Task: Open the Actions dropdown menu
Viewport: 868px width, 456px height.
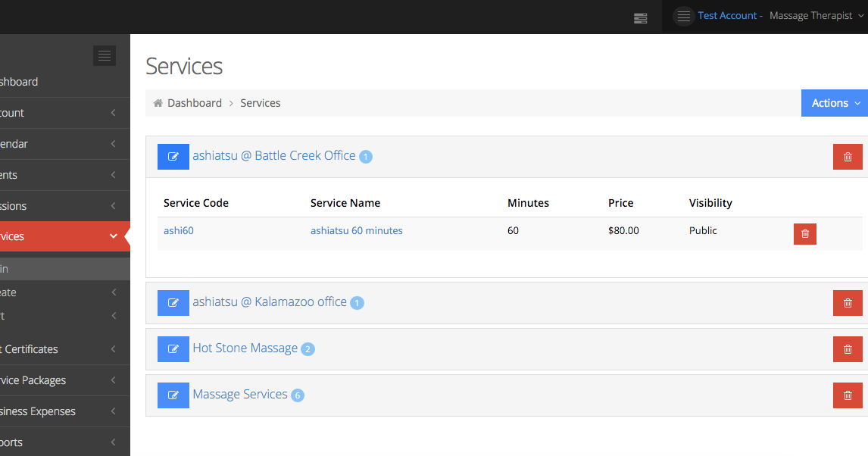Action: [833, 102]
